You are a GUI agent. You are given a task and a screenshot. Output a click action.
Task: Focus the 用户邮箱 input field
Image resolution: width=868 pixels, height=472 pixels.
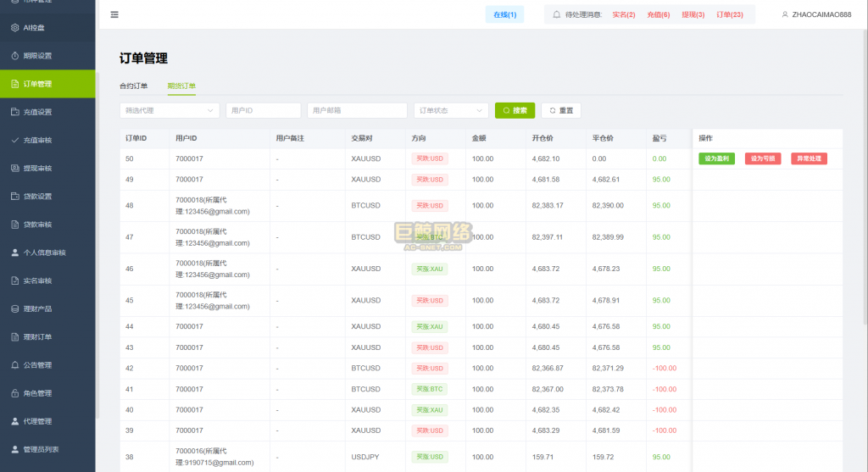[357, 111]
